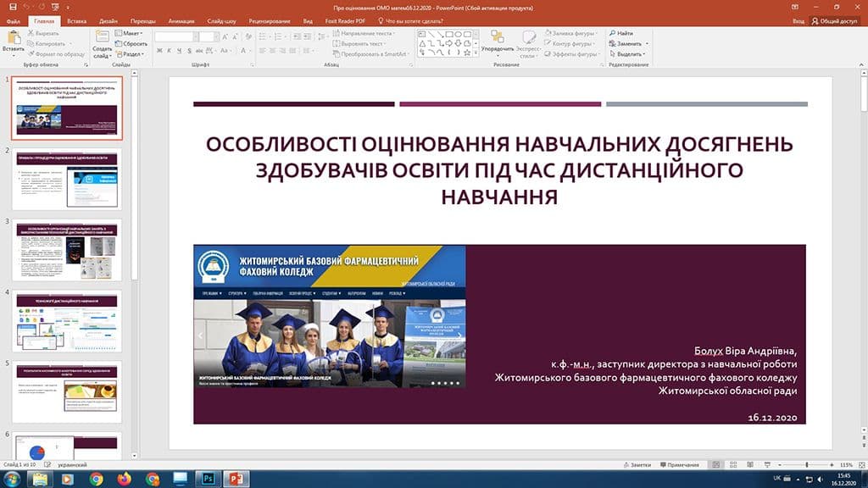This screenshot has width=868, height=488.
Task: Switch to the Анимация tab
Action: pyautogui.click(x=181, y=21)
